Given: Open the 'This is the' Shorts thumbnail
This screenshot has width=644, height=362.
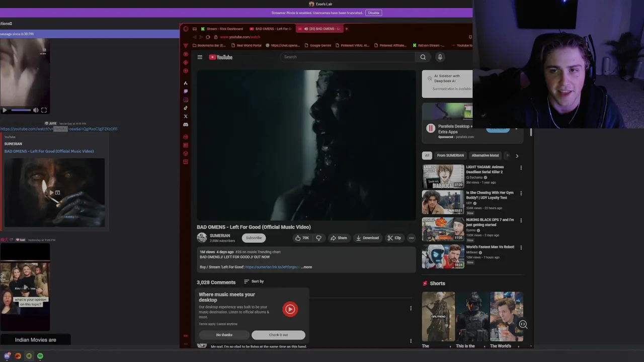Looking at the screenshot, I should coord(472,316).
